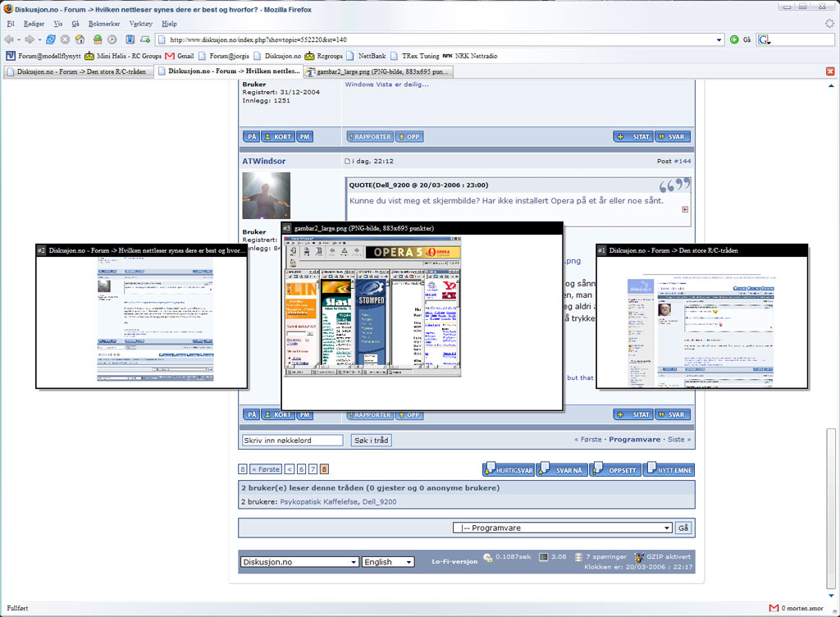Select the #2 Hvilken nettleser thumbnail preview
Screen dimensions: 840x617
(x=142, y=317)
